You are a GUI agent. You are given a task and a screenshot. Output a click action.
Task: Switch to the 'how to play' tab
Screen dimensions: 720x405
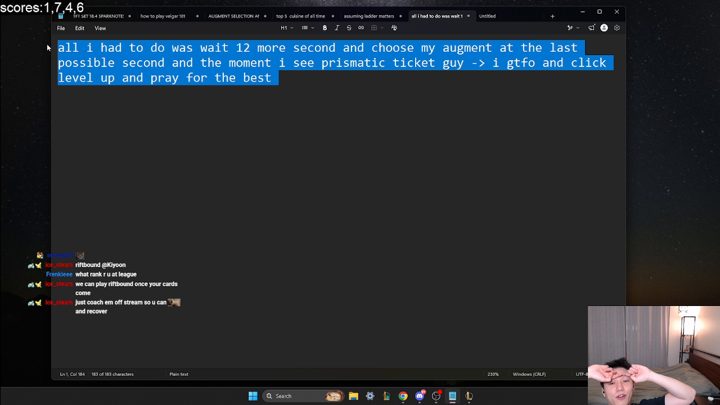point(163,16)
